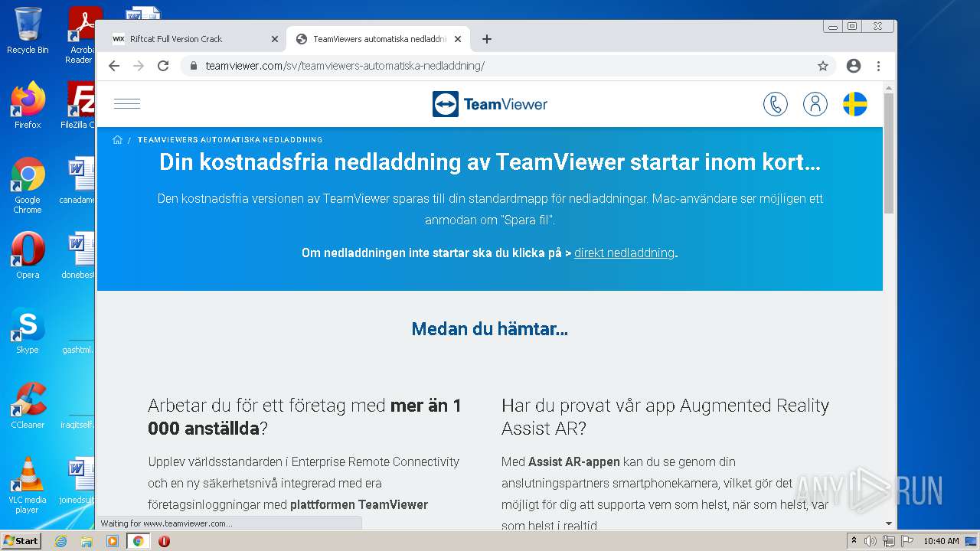
Task: Click the TEAMVIEWERS AUTOMATISKA NEDLADDNING breadcrumb
Action: (x=230, y=140)
